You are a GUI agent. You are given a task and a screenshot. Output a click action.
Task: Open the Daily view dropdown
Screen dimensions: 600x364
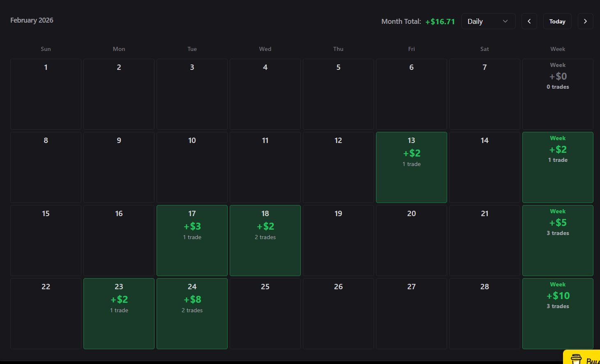488,21
